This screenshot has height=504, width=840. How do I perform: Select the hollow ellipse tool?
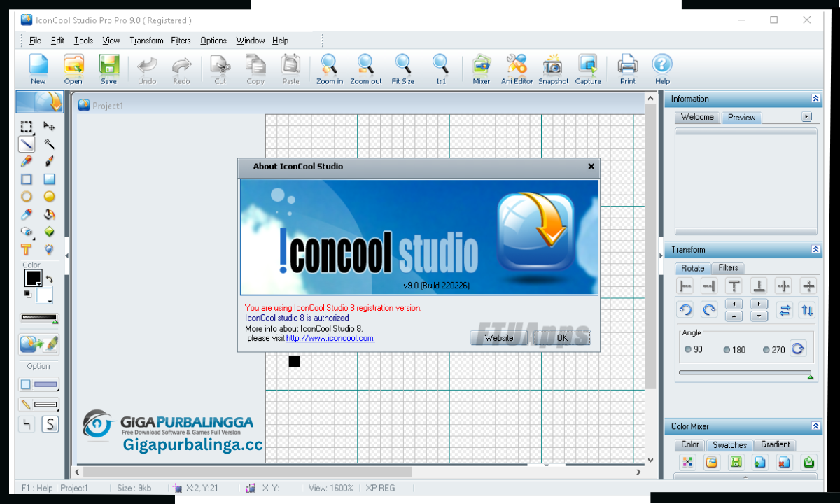(27, 197)
